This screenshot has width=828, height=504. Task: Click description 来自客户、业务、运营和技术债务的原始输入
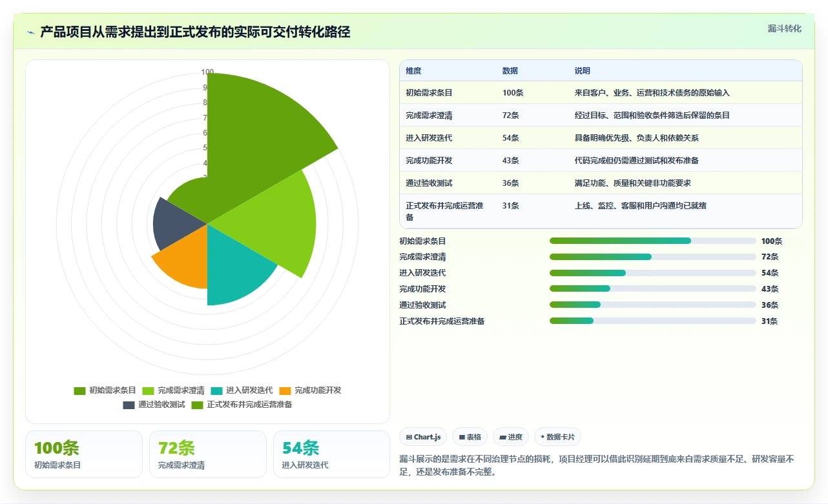click(652, 93)
